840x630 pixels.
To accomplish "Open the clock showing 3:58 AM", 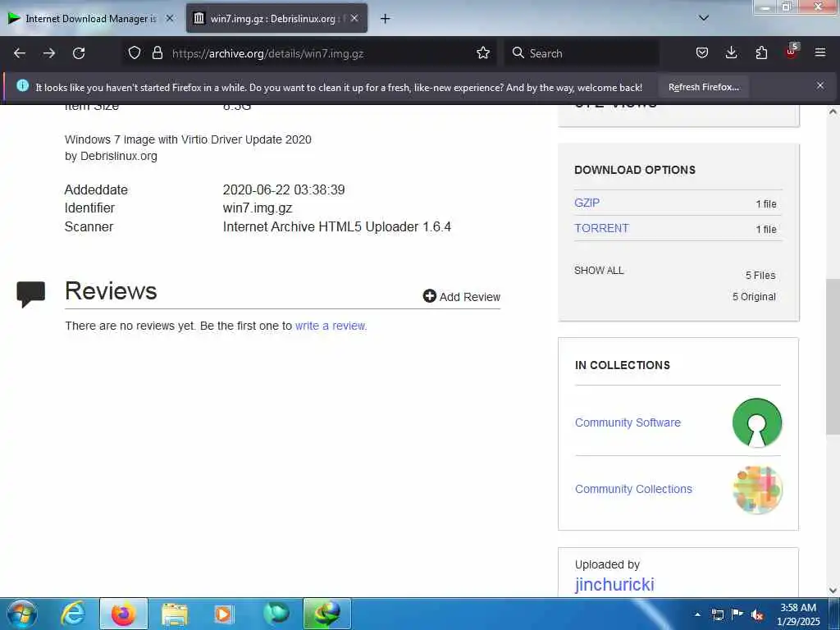I will click(797, 614).
